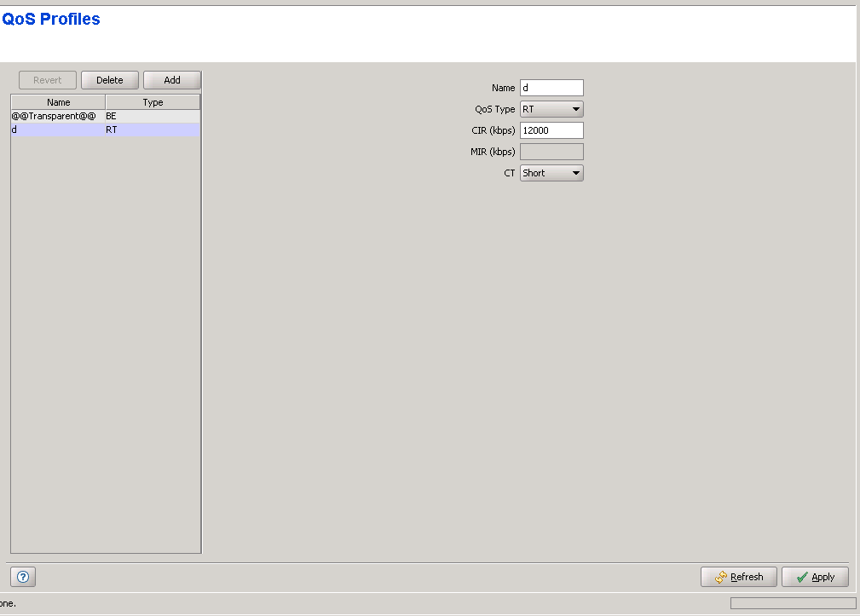Click the Refresh button with arrows icon

pyautogui.click(x=738, y=577)
